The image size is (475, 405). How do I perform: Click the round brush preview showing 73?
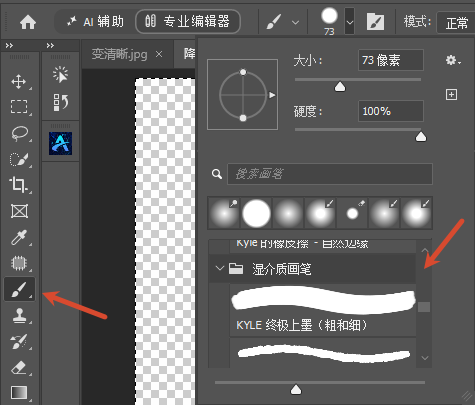click(x=329, y=16)
